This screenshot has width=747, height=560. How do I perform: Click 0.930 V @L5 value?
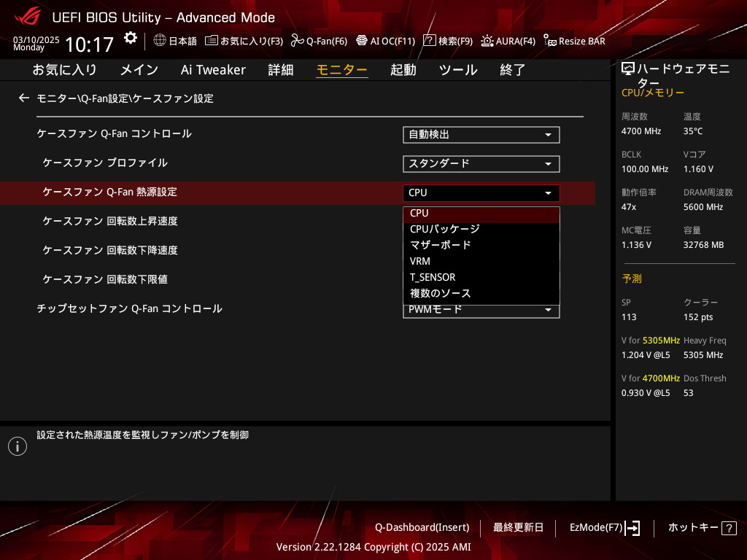tap(646, 393)
